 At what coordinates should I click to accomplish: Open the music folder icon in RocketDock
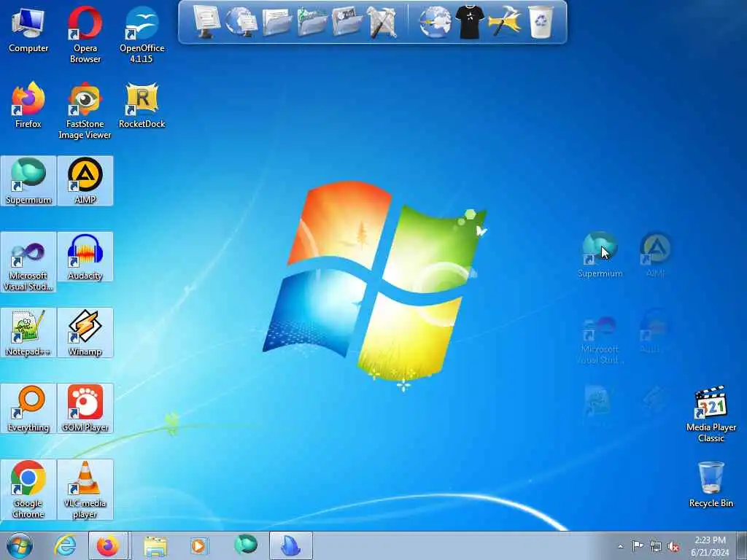tap(311, 22)
